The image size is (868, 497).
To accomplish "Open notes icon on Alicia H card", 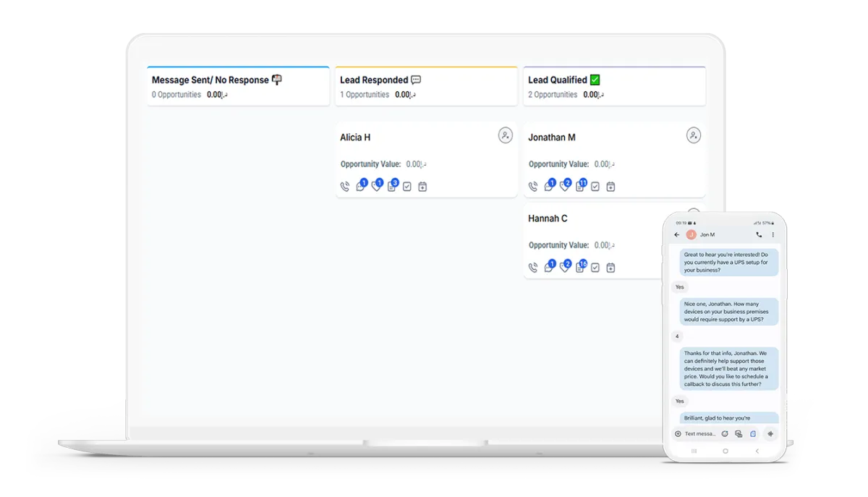I will (392, 185).
